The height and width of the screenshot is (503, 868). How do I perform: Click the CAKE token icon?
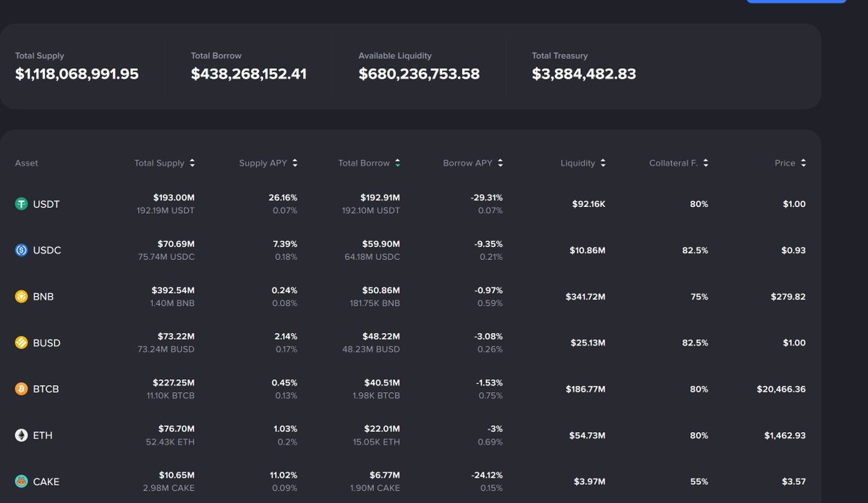22,482
